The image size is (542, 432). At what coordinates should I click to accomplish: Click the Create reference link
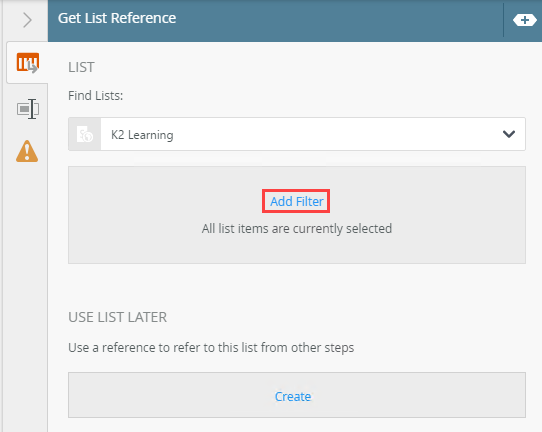293,396
